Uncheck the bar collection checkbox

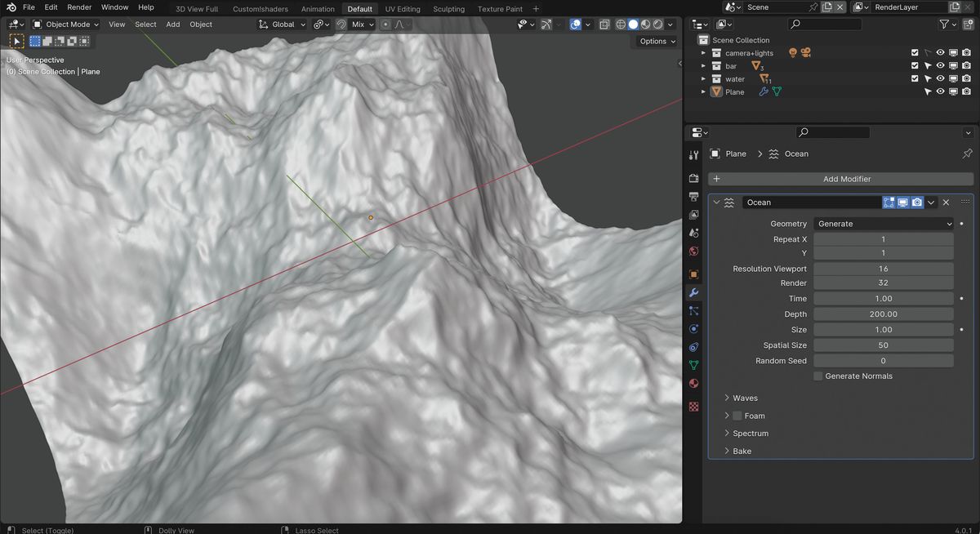pyautogui.click(x=915, y=65)
